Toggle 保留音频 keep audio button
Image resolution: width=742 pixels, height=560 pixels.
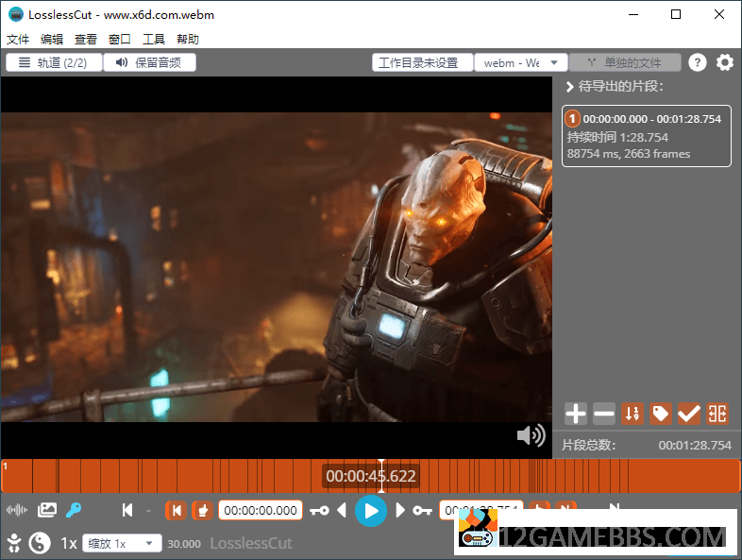coord(149,62)
